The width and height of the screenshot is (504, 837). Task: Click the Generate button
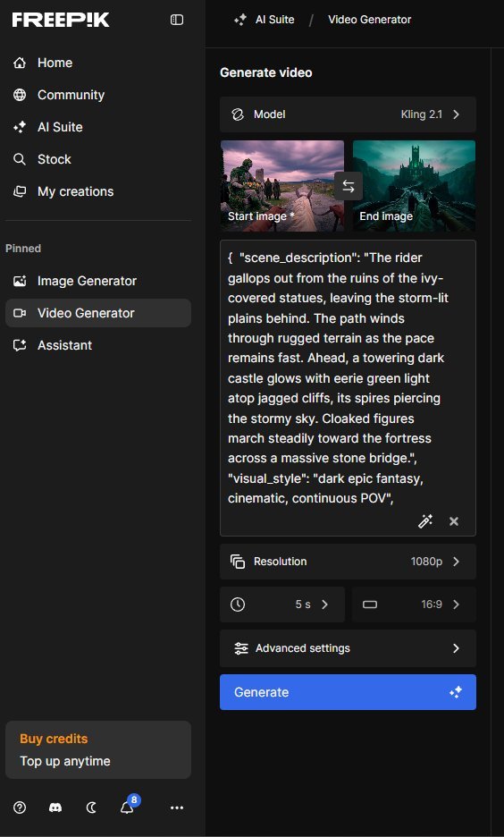pos(348,692)
